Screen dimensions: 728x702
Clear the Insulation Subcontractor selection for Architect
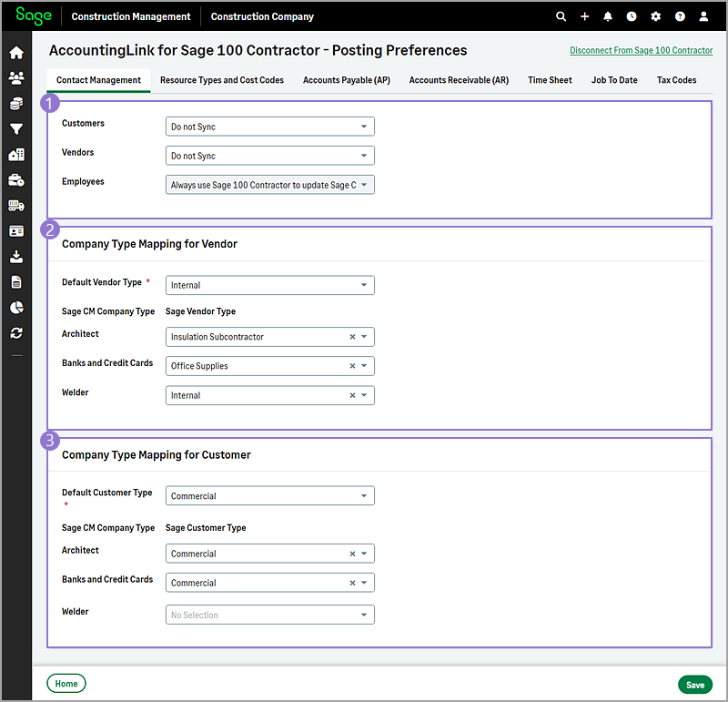tap(352, 337)
